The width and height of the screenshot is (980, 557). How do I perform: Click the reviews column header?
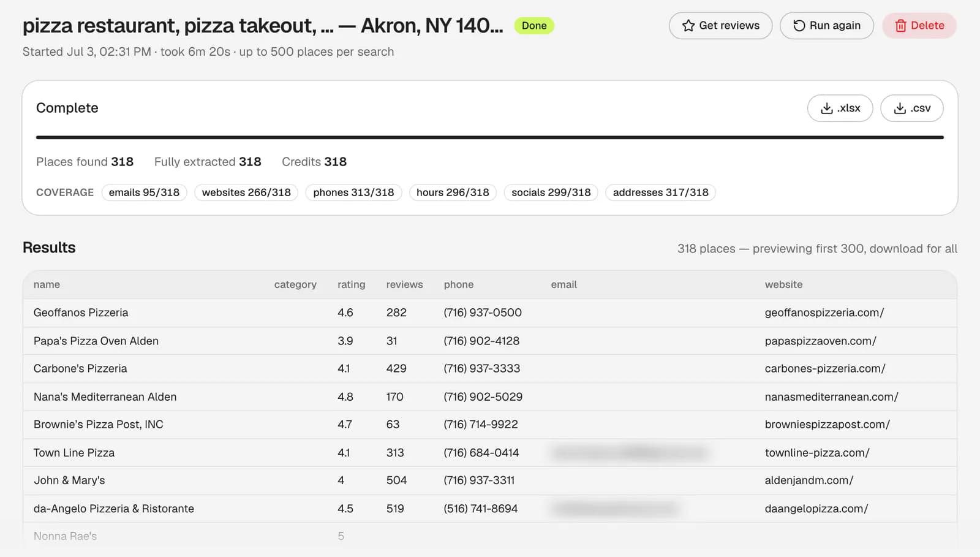click(x=404, y=284)
